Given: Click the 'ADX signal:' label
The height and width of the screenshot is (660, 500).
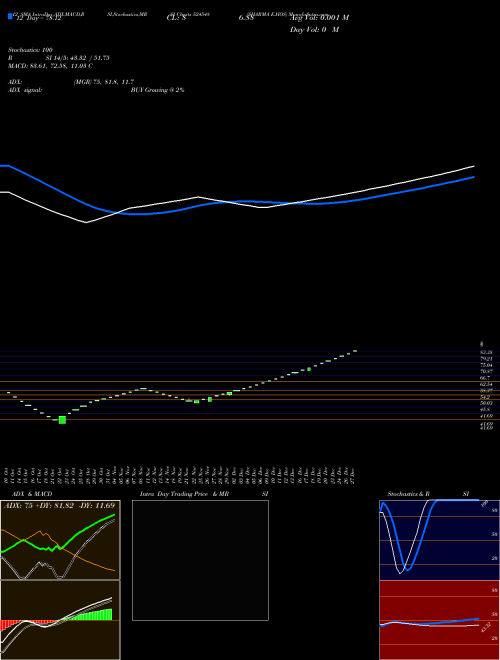Looking at the screenshot, I should click(x=25, y=90).
